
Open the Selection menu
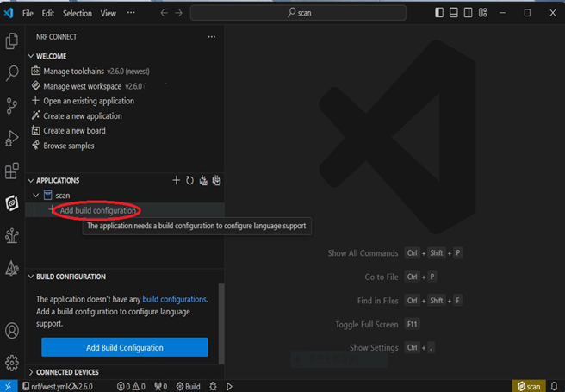coord(78,13)
